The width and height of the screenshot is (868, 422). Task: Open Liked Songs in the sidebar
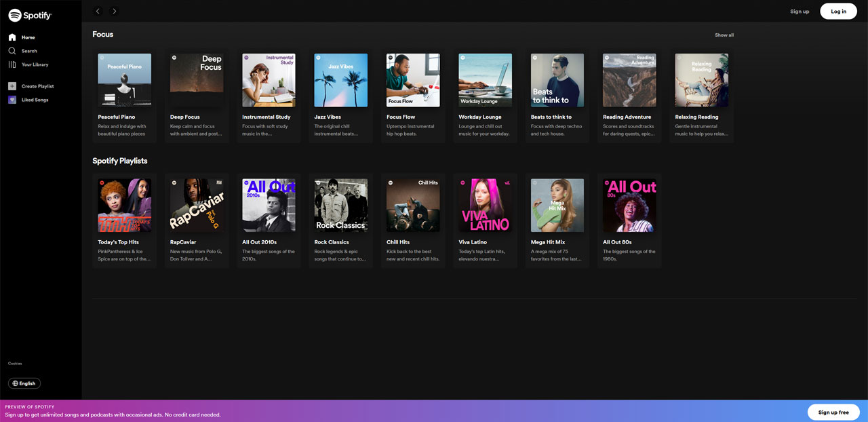coord(35,100)
